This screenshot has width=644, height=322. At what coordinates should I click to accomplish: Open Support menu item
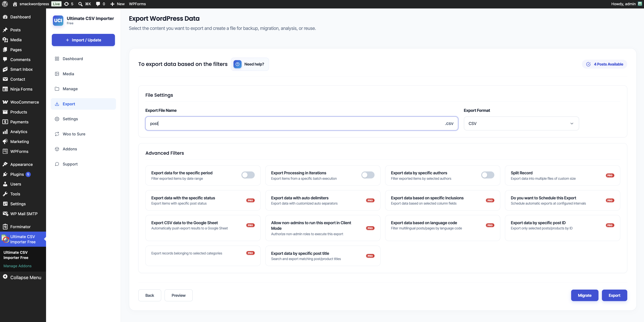(x=83, y=164)
